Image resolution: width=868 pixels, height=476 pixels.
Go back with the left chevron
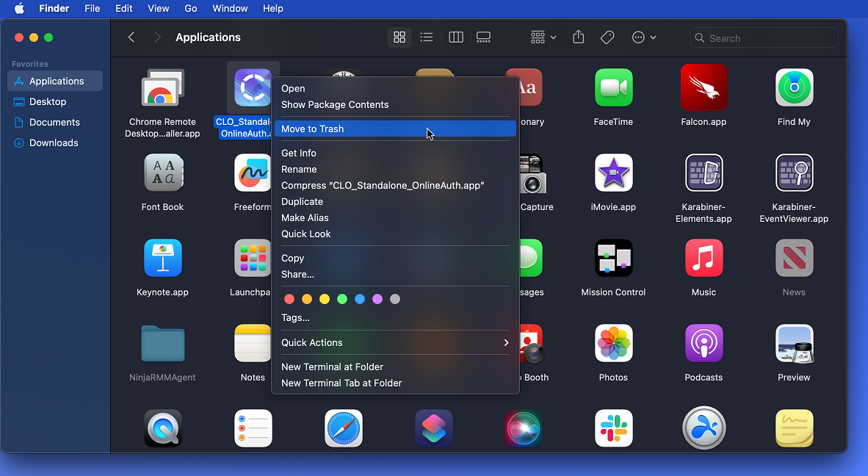131,37
